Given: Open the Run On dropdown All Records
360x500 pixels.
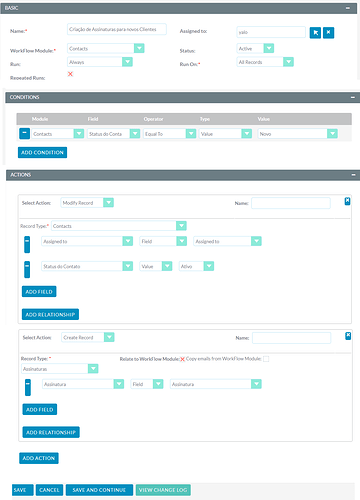Looking at the screenshot, I should tap(265, 62).
